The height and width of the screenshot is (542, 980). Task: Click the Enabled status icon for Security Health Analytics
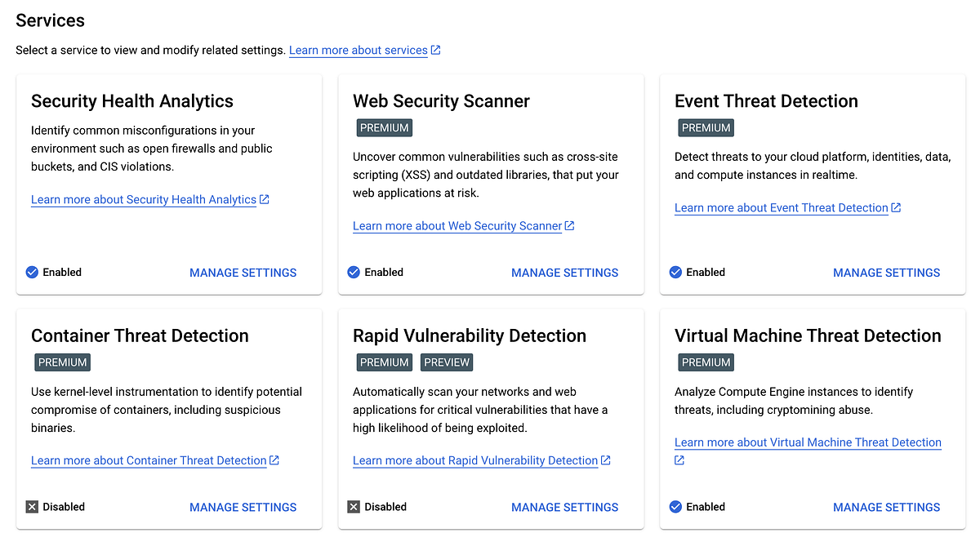point(31,272)
